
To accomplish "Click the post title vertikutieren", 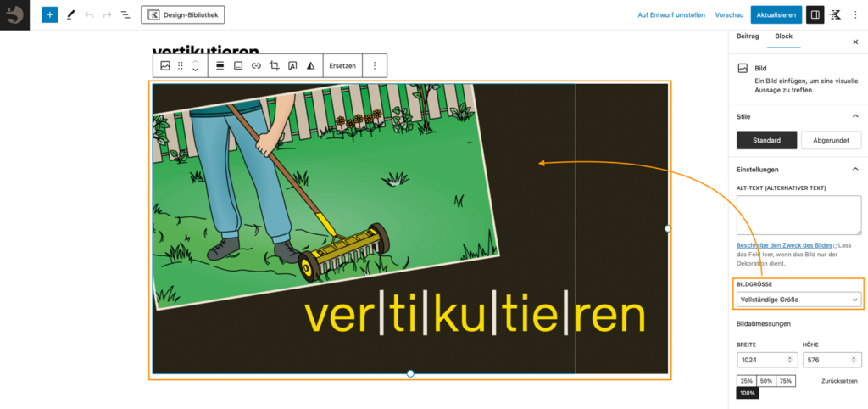I will click(x=205, y=50).
